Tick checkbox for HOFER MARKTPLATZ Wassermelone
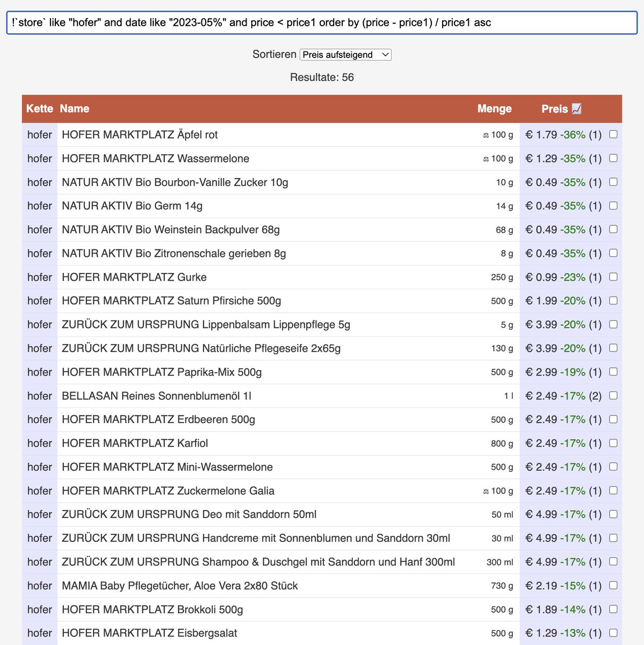Image resolution: width=644 pixels, height=645 pixels. tap(613, 158)
